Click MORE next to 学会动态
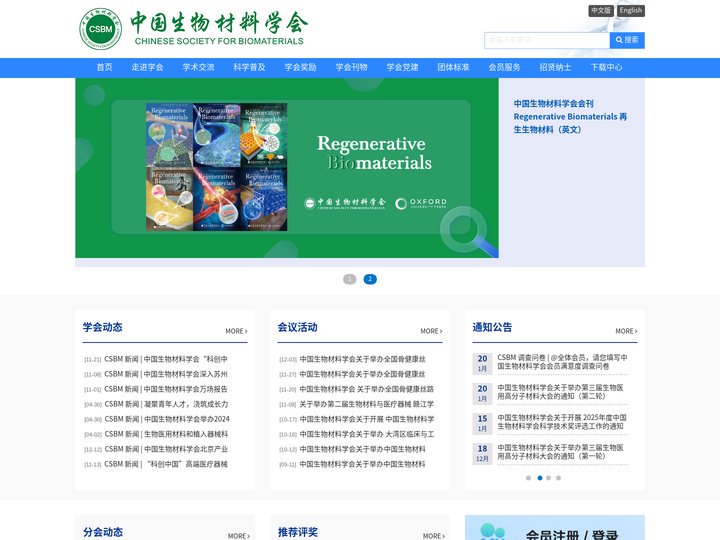This screenshot has height=540, width=720. 236,331
